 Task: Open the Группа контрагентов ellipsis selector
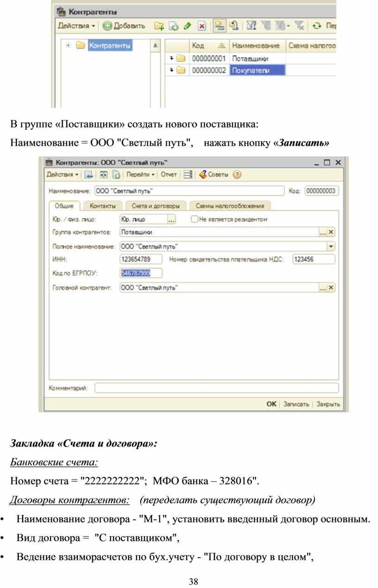point(323,233)
